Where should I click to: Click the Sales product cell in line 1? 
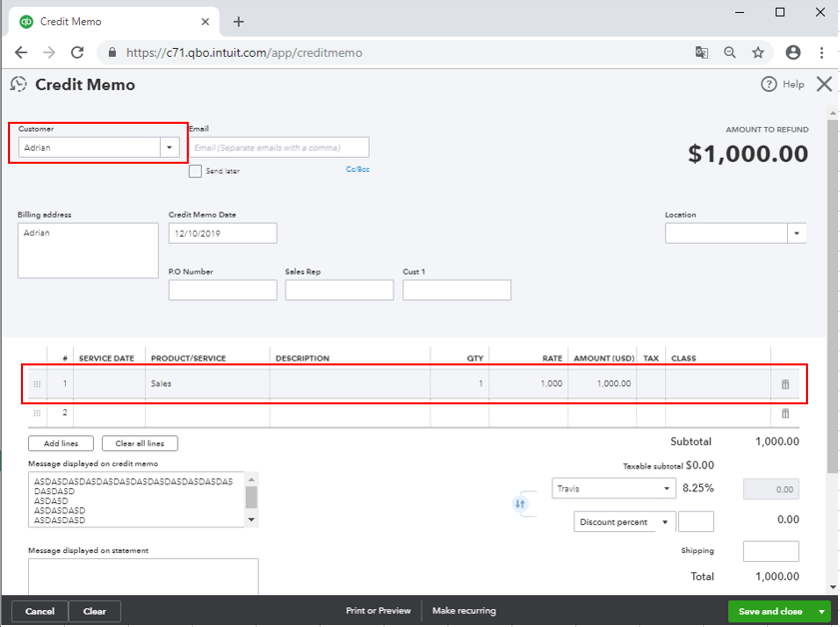coord(208,384)
